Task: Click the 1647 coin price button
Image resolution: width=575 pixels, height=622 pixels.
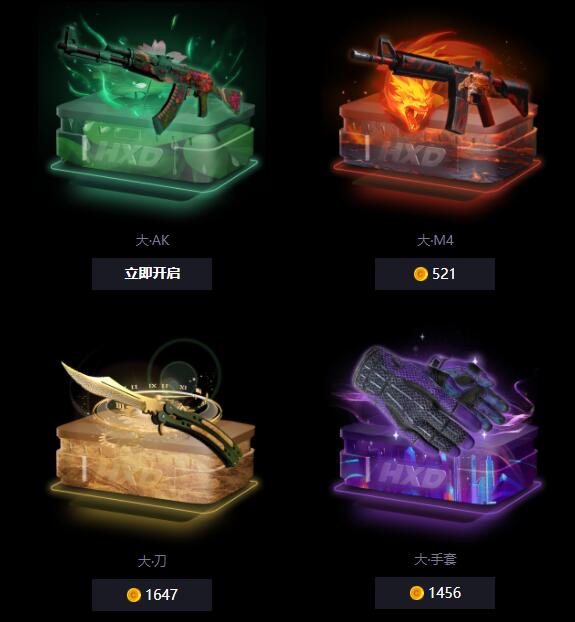Action: point(152,595)
